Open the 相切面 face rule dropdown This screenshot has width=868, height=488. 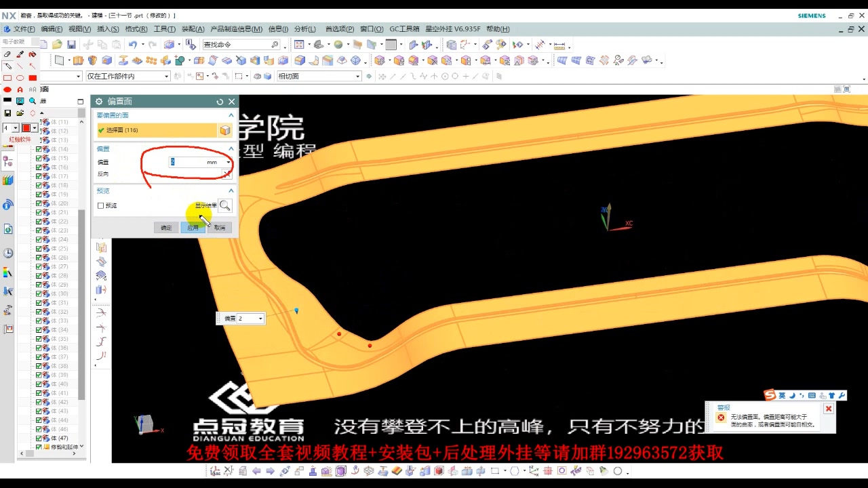tap(358, 76)
